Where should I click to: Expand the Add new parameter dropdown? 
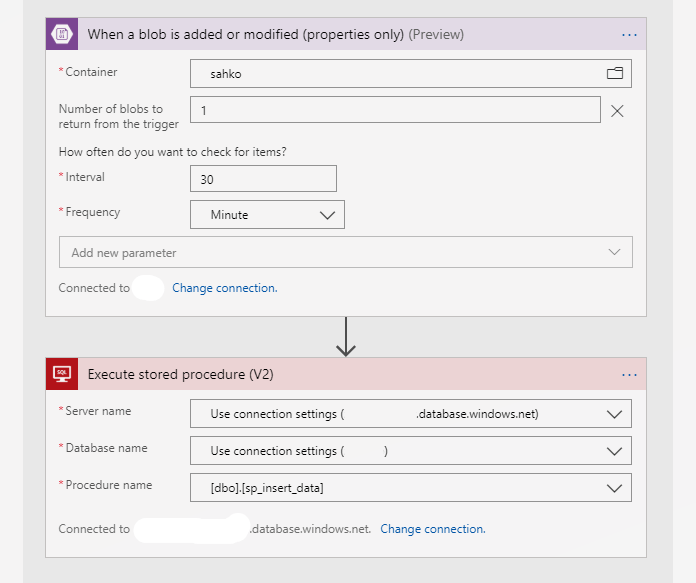(614, 253)
